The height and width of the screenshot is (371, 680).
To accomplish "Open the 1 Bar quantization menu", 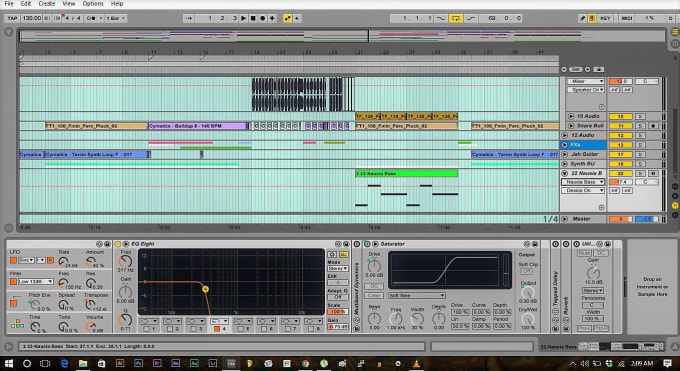I will tap(116, 18).
